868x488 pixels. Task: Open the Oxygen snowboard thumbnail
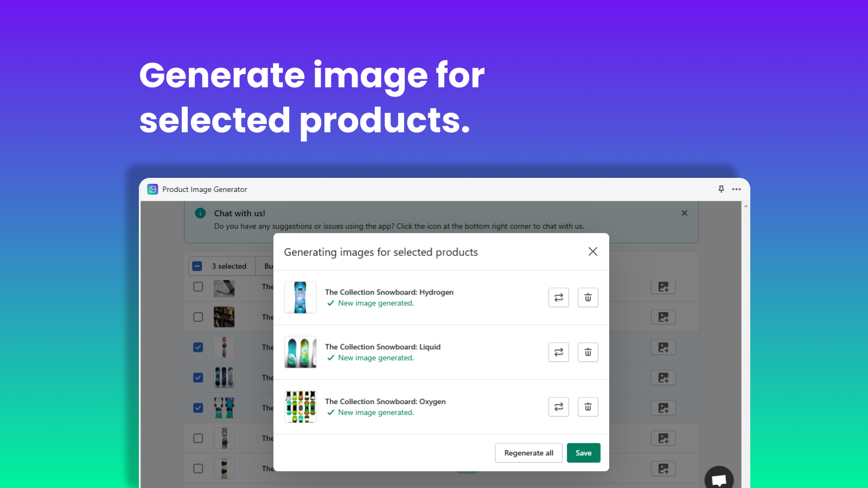point(301,407)
